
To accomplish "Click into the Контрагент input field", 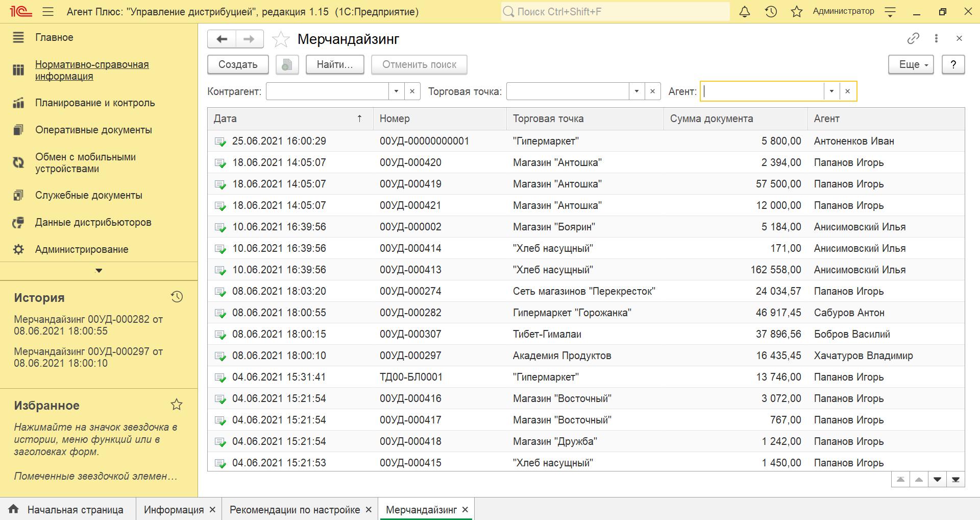I will pos(327,91).
